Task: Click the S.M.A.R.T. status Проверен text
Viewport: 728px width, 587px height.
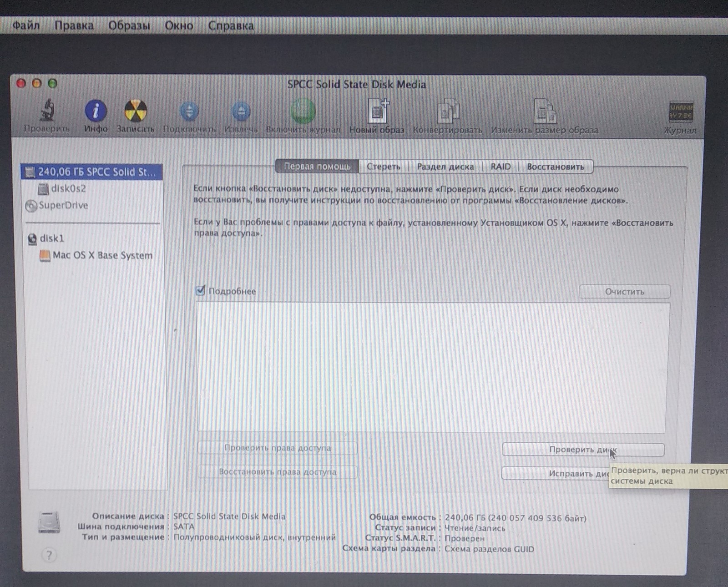Action: [465, 538]
